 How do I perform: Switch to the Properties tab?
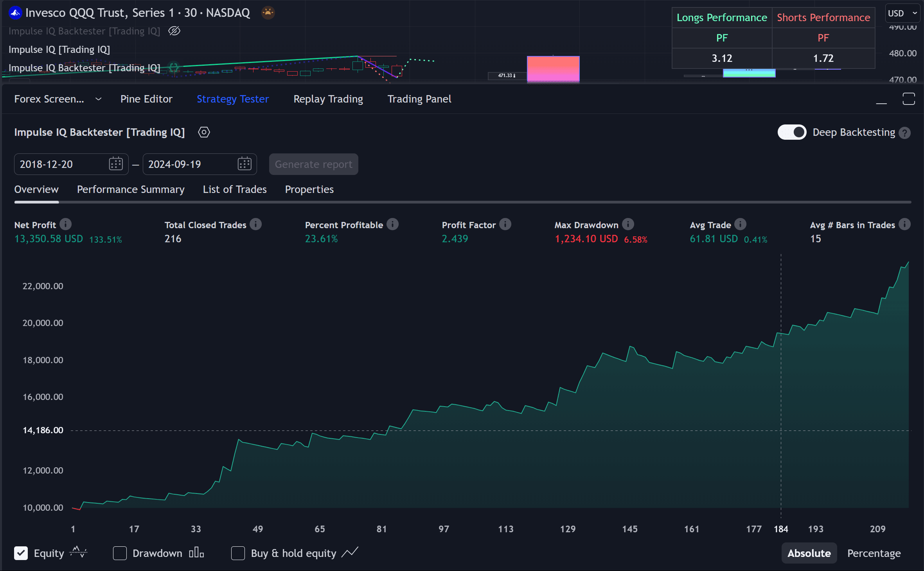pyautogui.click(x=309, y=189)
